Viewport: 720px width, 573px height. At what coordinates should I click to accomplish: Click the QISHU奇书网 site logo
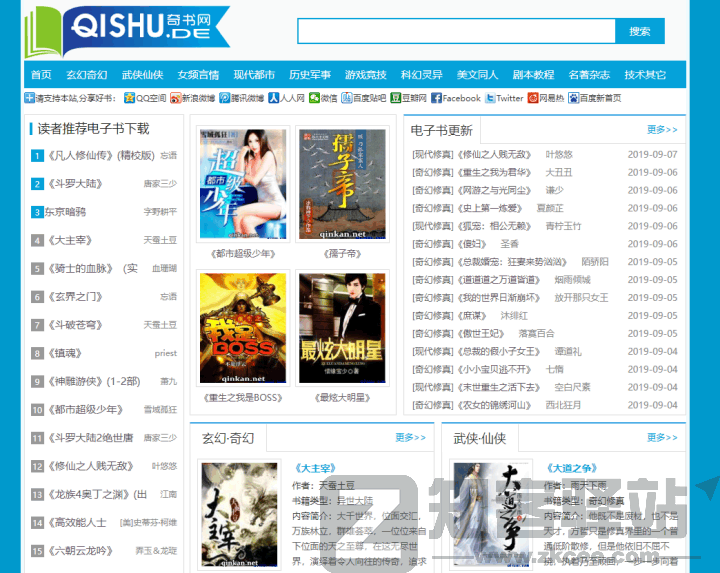click(125, 31)
